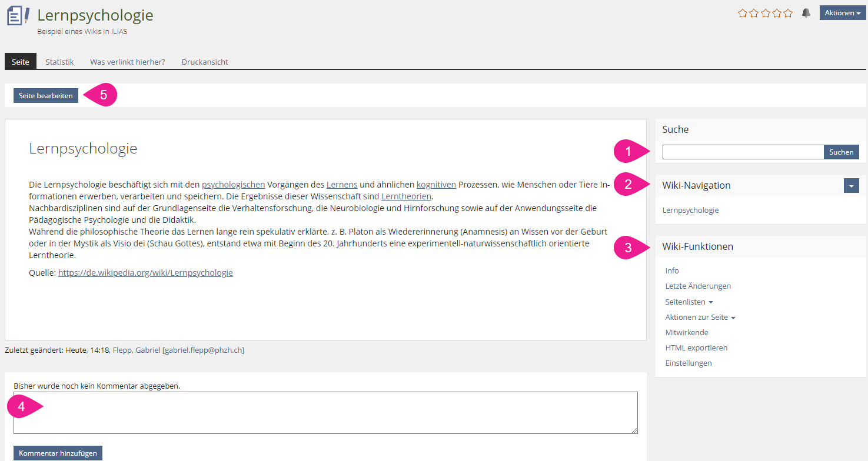Image resolution: width=868 pixels, height=461 pixels.
Task: Expand the Wiki-Navigation block dropdown arrow
Action: click(851, 186)
